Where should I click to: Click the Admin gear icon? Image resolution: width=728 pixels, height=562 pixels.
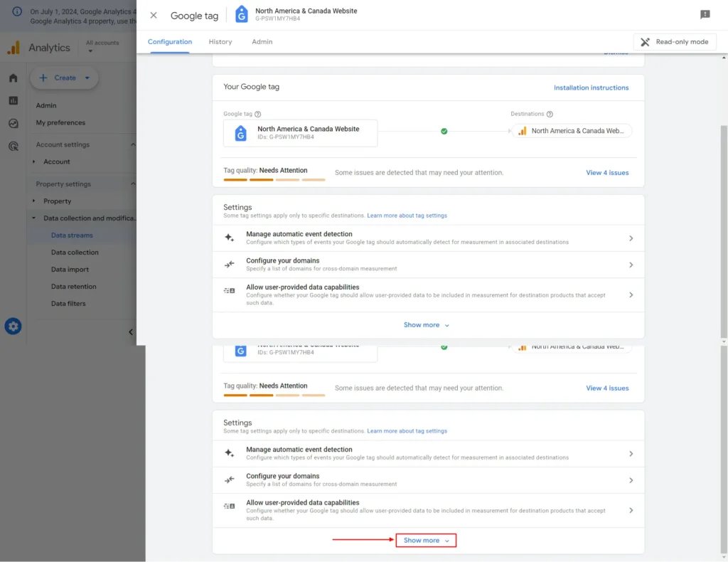[13, 327]
